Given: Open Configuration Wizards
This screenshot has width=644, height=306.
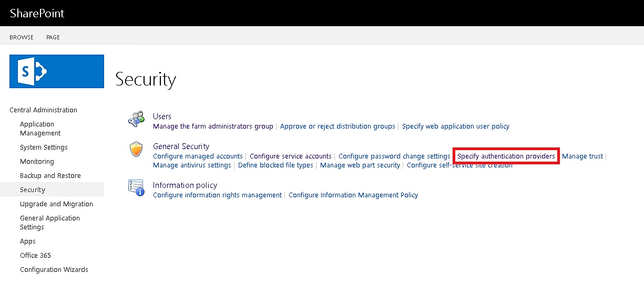Looking at the screenshot, I should (x=54, y=269).
